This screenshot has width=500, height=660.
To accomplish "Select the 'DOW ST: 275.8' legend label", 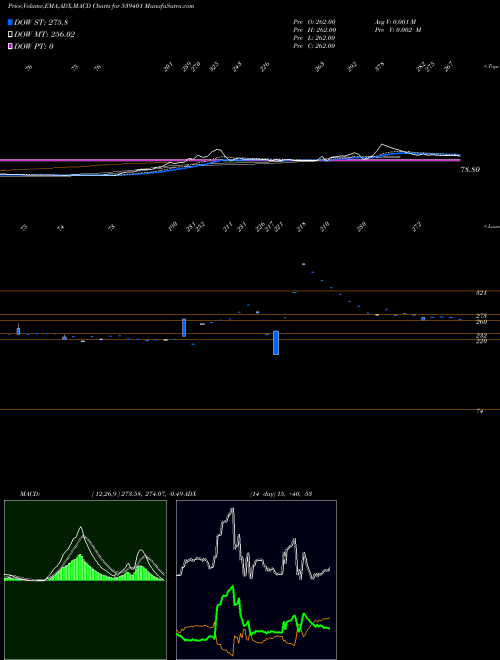I will point(42,22).
